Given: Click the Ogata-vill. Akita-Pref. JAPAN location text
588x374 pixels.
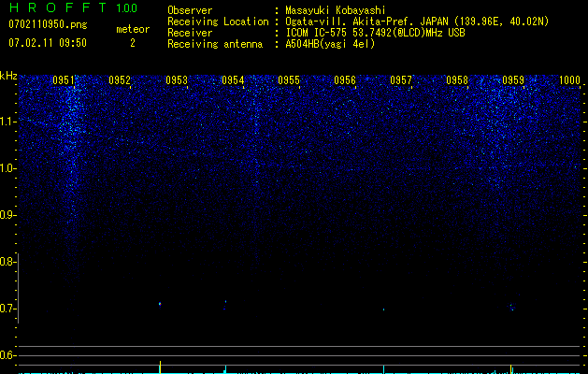Looking at the screenshot, I should [x=417, y=22].
